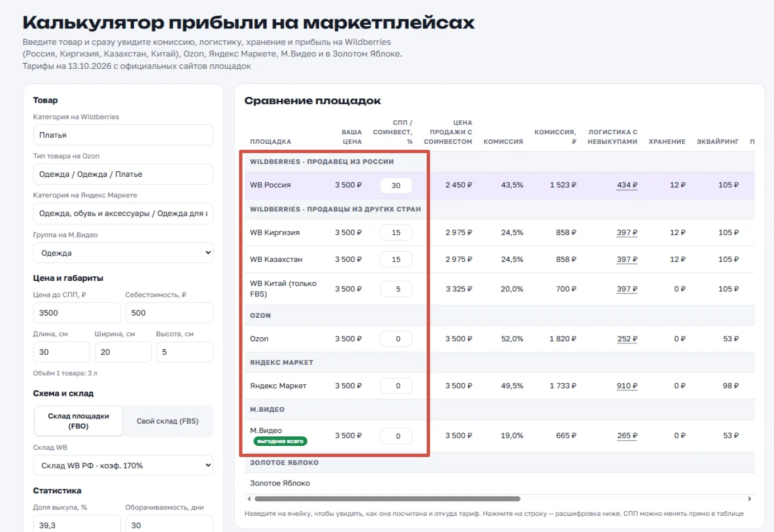Click the 910 ₽ logistics link for Яндекс Маркет
This screenshot has height=532, width=774.
627,385
